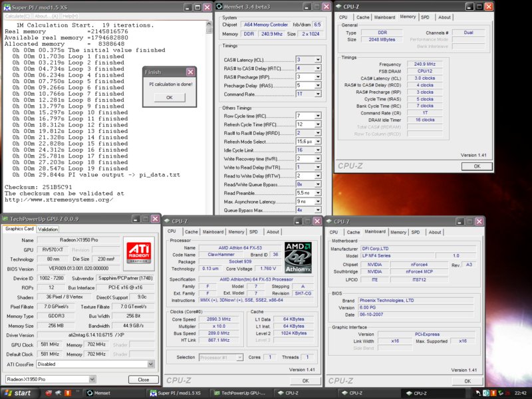This screenshot has height=399, width=532.
Task: Open the Help menu in Super PI
Action: coord(70,16)
